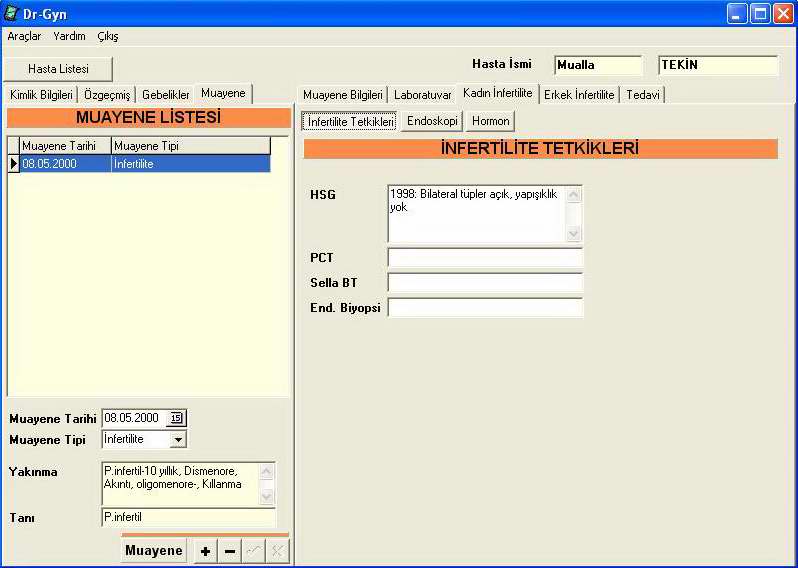The height and width of the screenshot is (568, 798).
Task: Click the Dr-Gyn application icon in title bar
Action: (11, 13)
